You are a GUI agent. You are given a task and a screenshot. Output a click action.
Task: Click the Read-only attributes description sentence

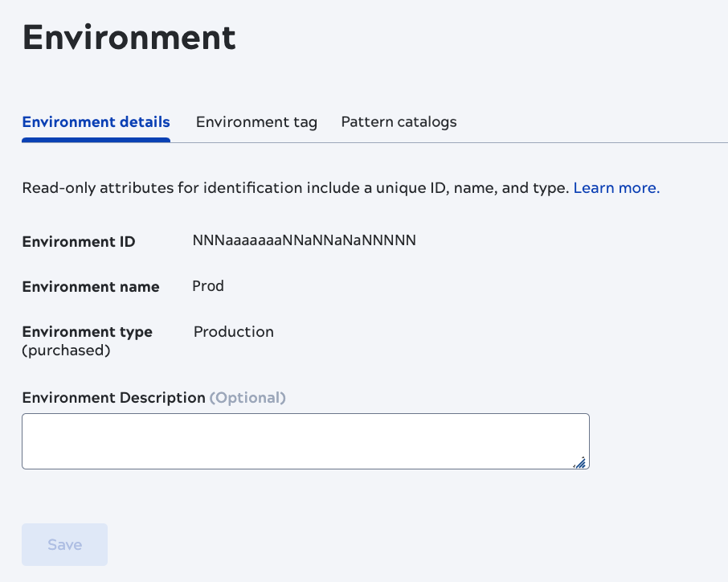point(295,188)
